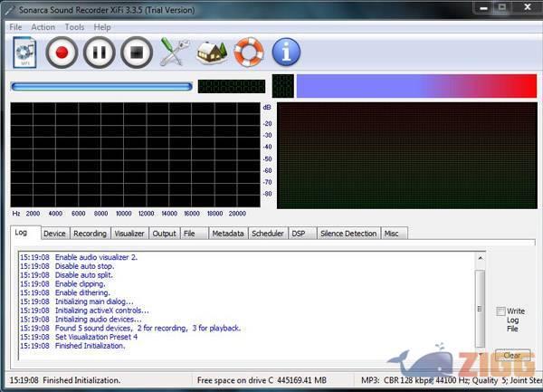Open the Tools menu
The height and width of the screenshot is (392, 543).
(74, 27)
